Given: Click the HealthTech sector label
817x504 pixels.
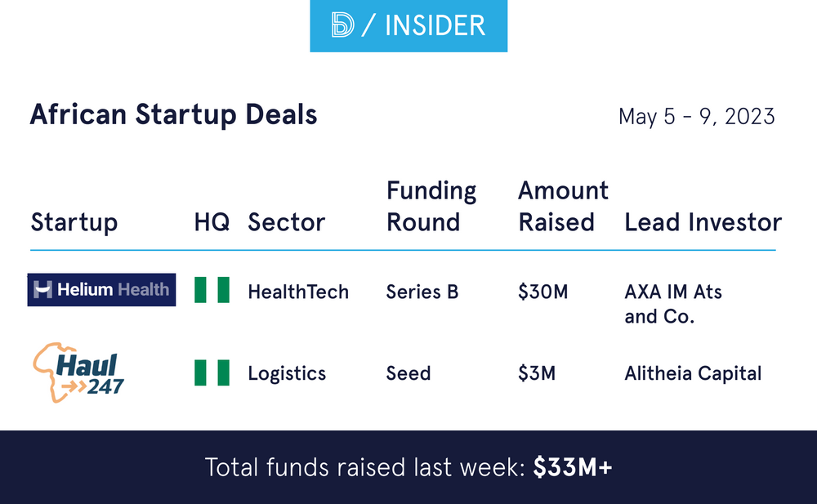Looking at the screenshot, I should click(298, 292).
